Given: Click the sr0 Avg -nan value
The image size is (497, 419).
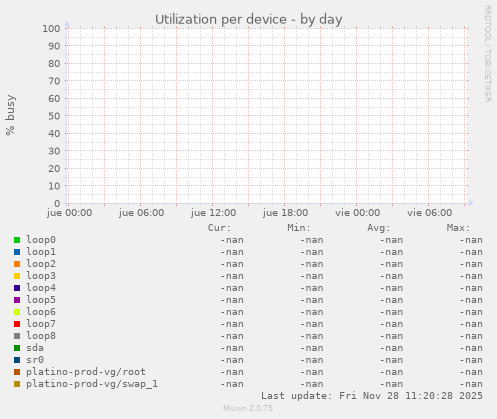Looking at the screenshot, I should pos(391,360).
